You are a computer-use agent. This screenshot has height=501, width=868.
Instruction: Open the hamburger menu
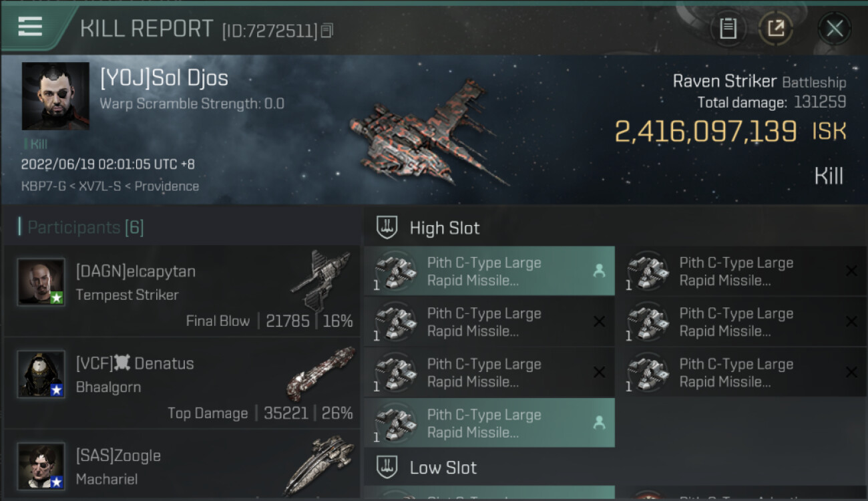tap(31, 27)
